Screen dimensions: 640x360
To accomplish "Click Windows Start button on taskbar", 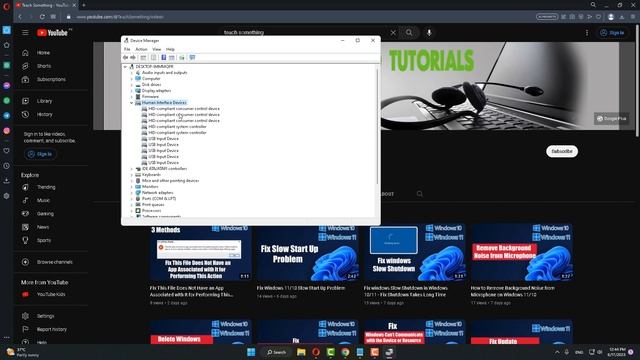I will 251,352.
